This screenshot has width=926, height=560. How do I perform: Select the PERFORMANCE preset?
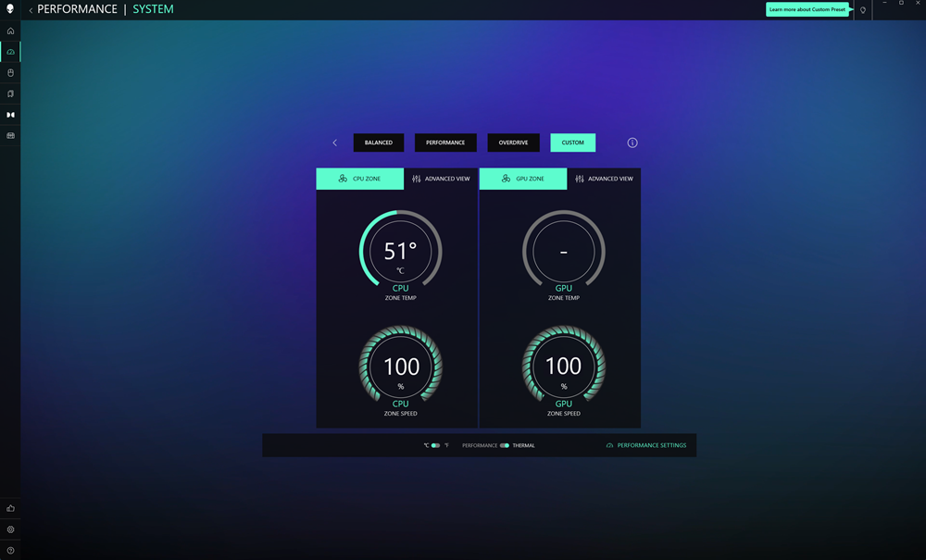coord(445,143)
